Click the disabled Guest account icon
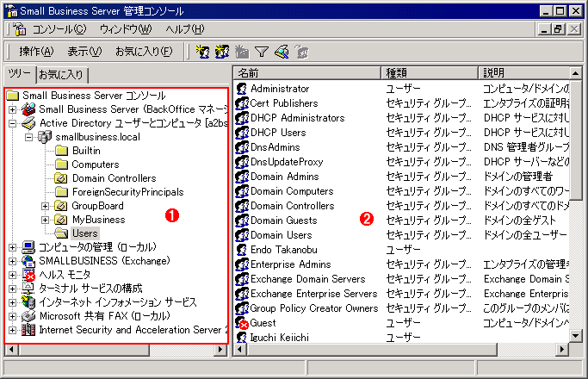The height and width of the screenshot is (379, 588). pyautogui.click(x=242, y=323)
